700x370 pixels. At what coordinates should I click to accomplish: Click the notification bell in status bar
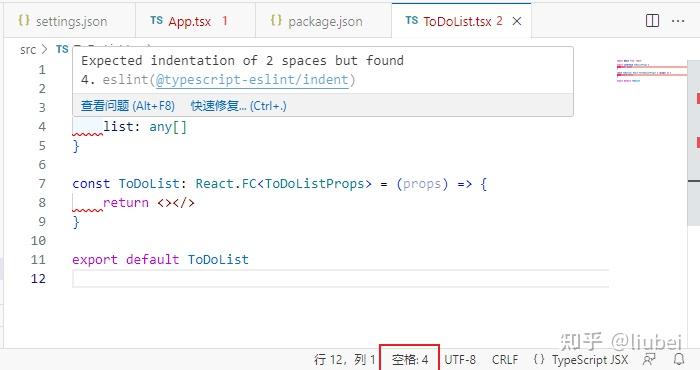(679, 359)
